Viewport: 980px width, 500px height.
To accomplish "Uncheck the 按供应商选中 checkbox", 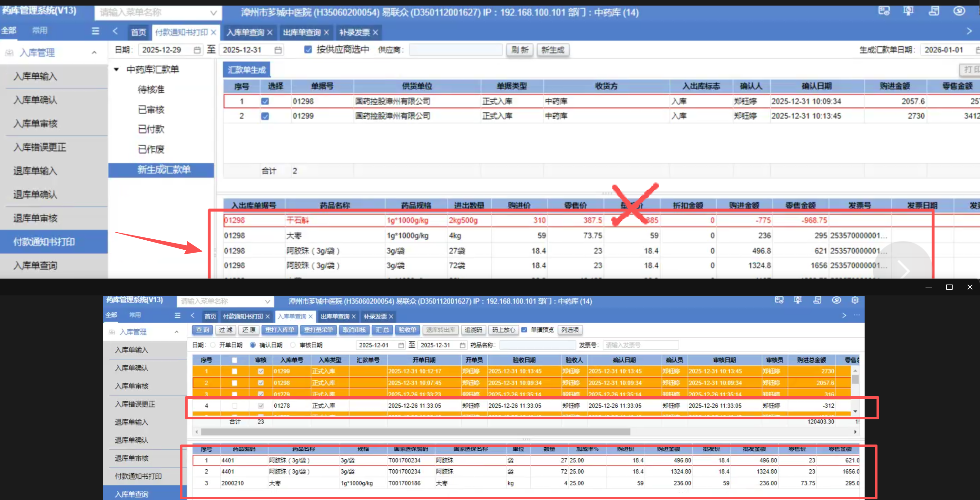I will (x=308, y=49).
